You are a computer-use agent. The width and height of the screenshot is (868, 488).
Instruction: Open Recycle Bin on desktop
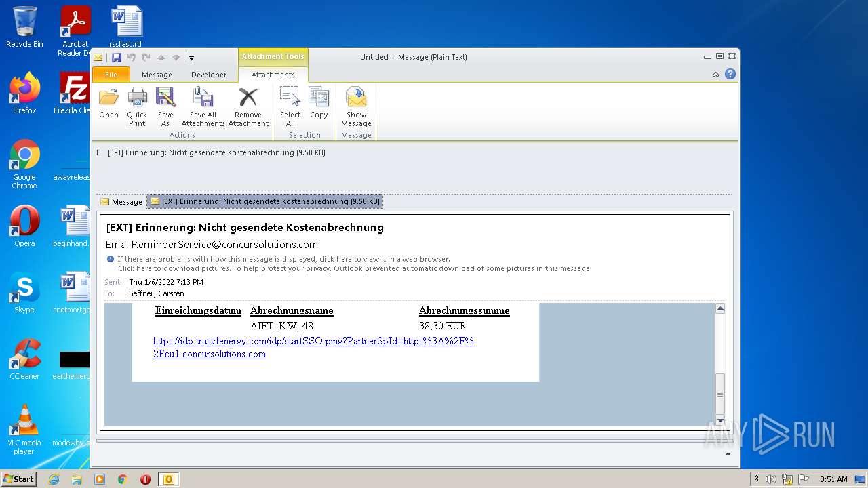[24, 27]
